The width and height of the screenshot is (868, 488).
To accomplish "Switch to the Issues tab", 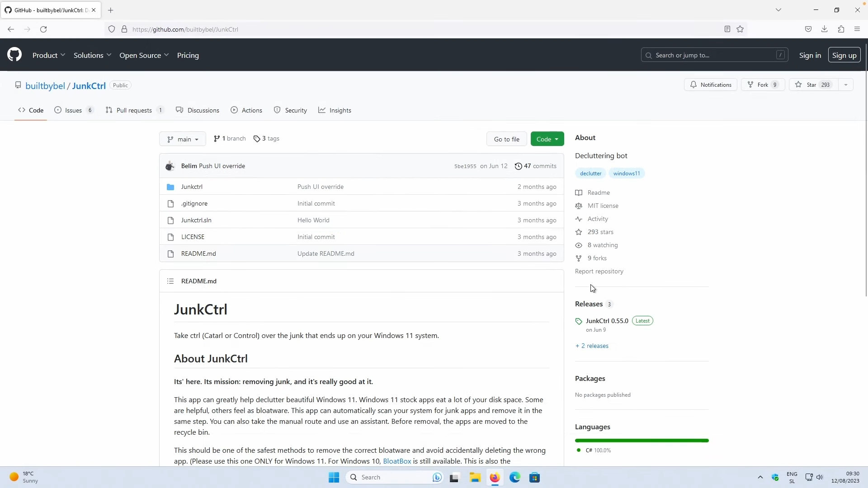I will [x=73, y=110].
